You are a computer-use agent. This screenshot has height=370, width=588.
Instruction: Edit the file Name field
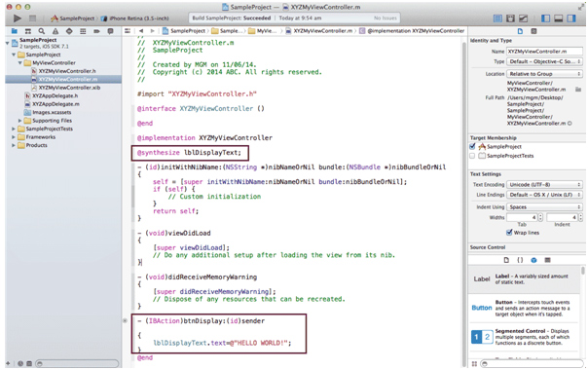click(544, 51)
